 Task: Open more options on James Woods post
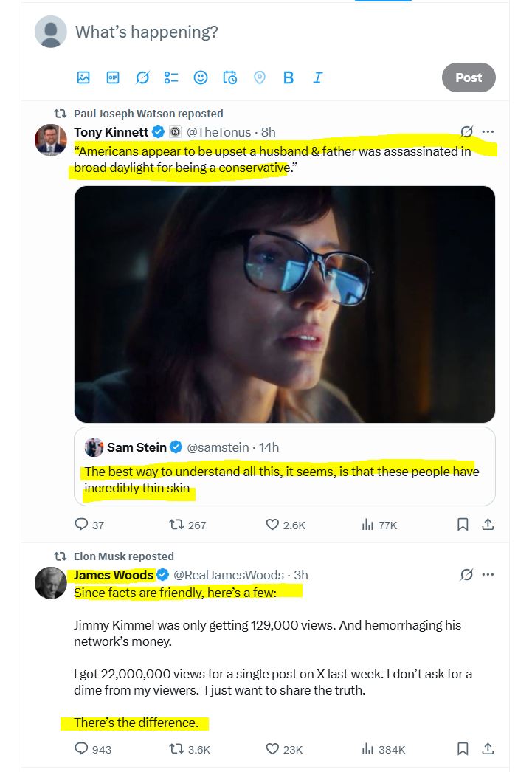488,574
